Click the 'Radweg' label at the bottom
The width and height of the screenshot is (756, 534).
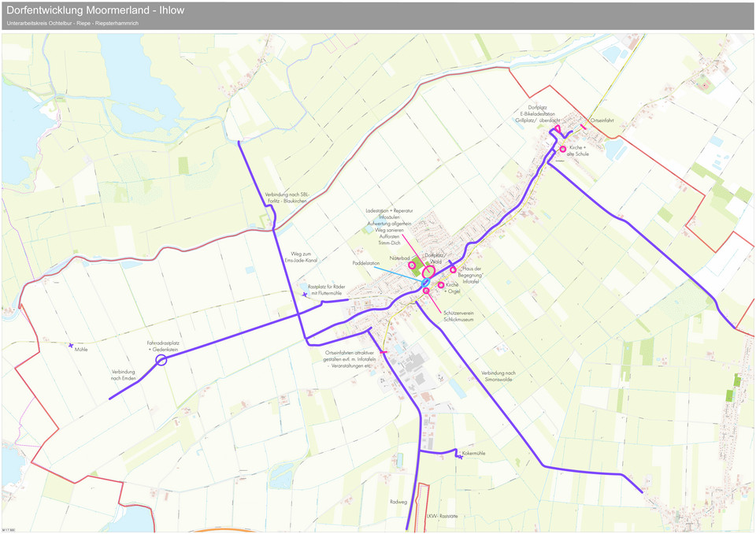point(398,502)
